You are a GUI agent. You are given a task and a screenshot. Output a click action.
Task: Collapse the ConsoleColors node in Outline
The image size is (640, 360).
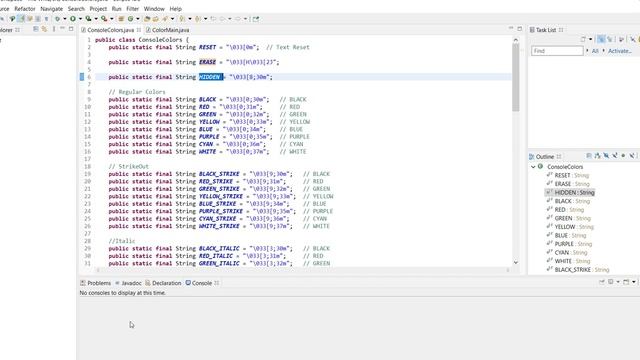click(533, 167)
